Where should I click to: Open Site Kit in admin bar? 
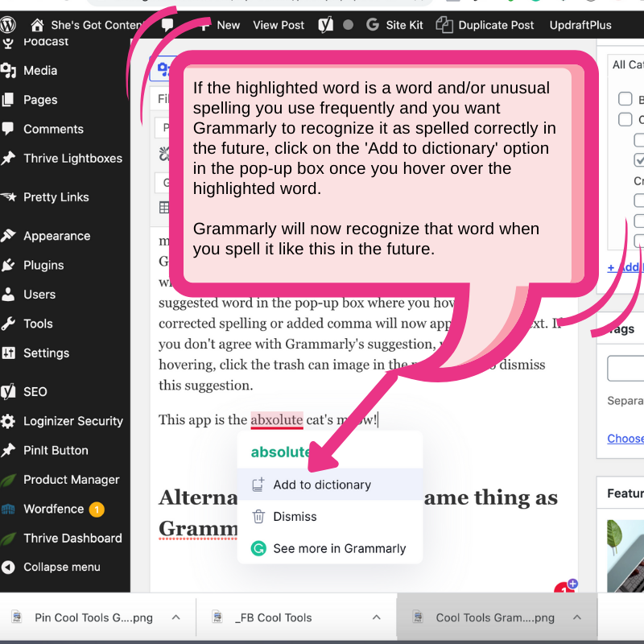click(394, 25)
